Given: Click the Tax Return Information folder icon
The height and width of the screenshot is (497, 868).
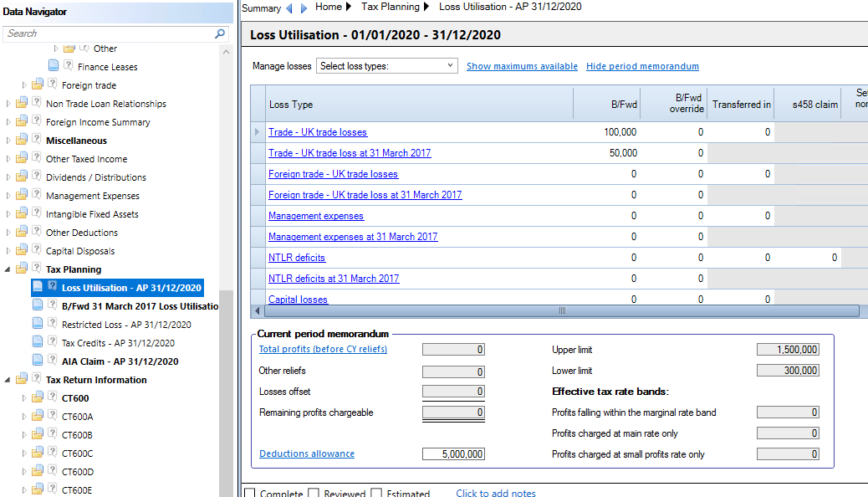Looking at the screenshot, I should point(22,380).
